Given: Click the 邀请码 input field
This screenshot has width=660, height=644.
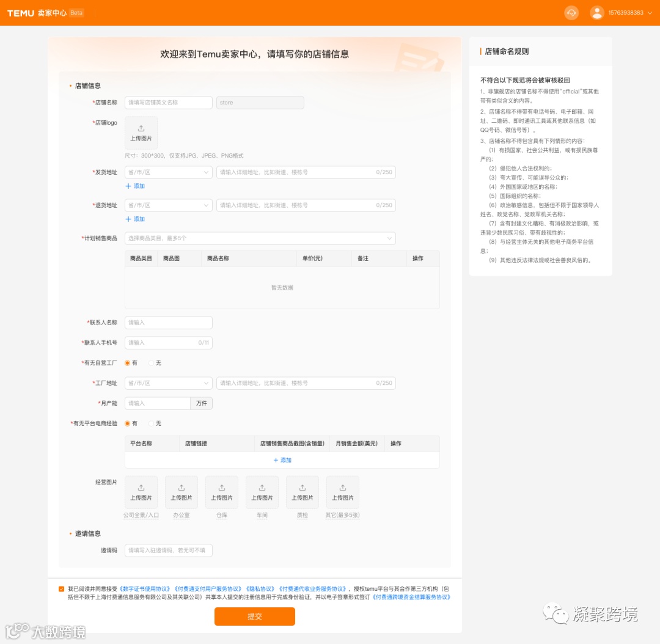Looking at the screenshot, I should 168,550.
